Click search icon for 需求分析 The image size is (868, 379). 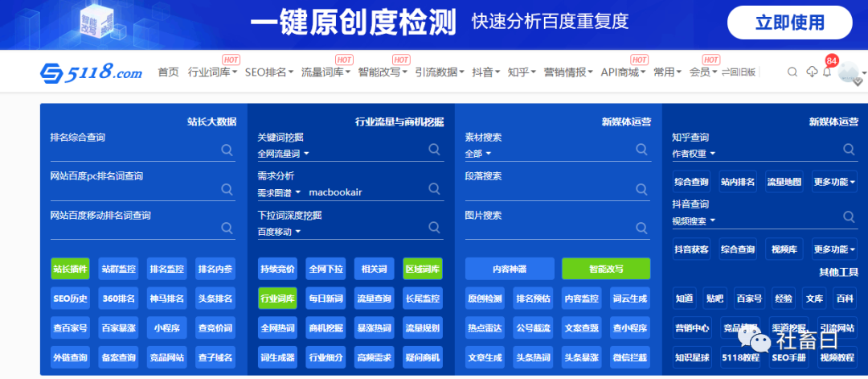pyautogui.click(x=435, y=189)
